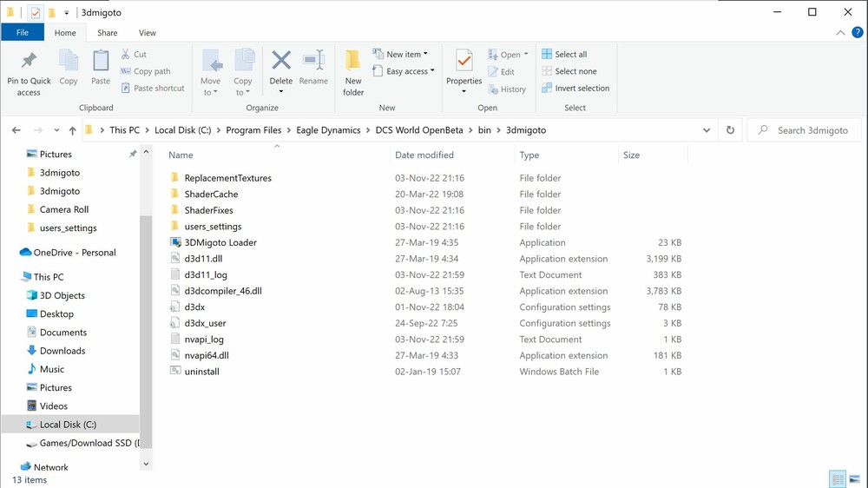Screen dimensions: 868x488
Task: Go back to previous folder
Action: click(16, 130)
